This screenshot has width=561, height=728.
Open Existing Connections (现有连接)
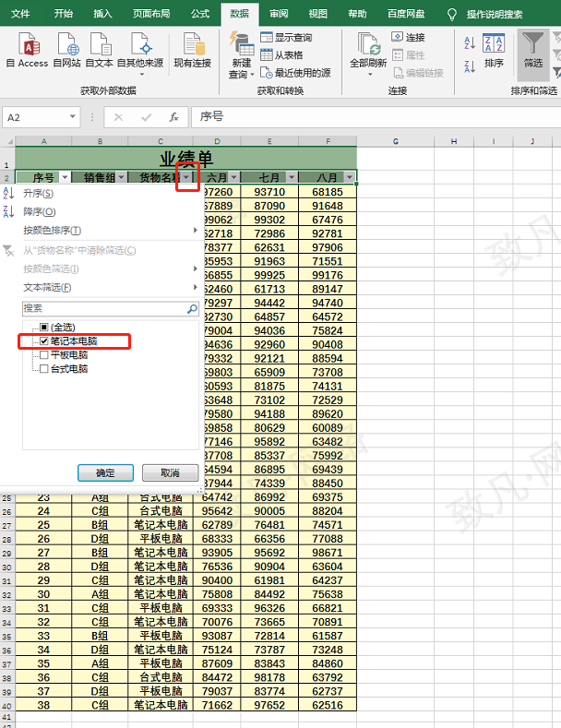tap(192, 50)
